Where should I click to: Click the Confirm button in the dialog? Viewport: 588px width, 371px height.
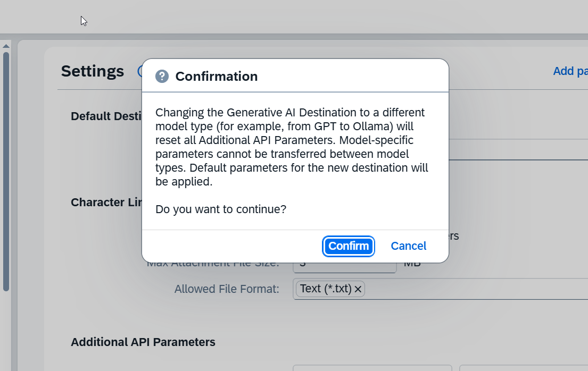[x=349, y=246]
